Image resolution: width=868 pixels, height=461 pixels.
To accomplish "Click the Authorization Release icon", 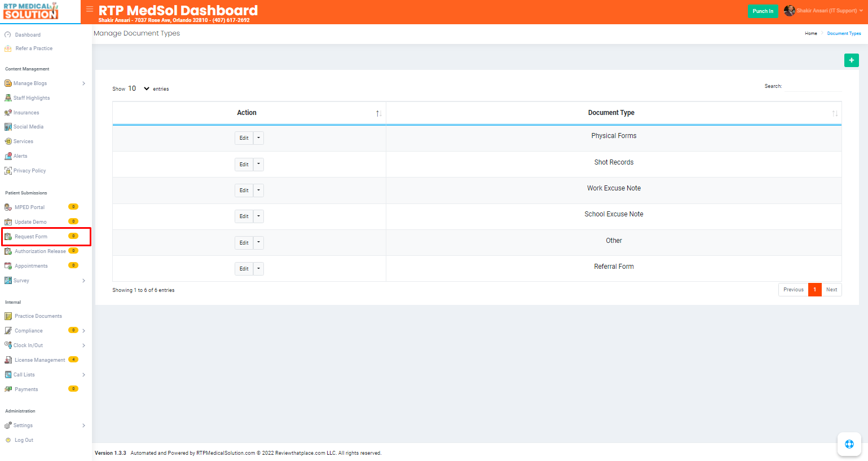I will tap(8, 251).
